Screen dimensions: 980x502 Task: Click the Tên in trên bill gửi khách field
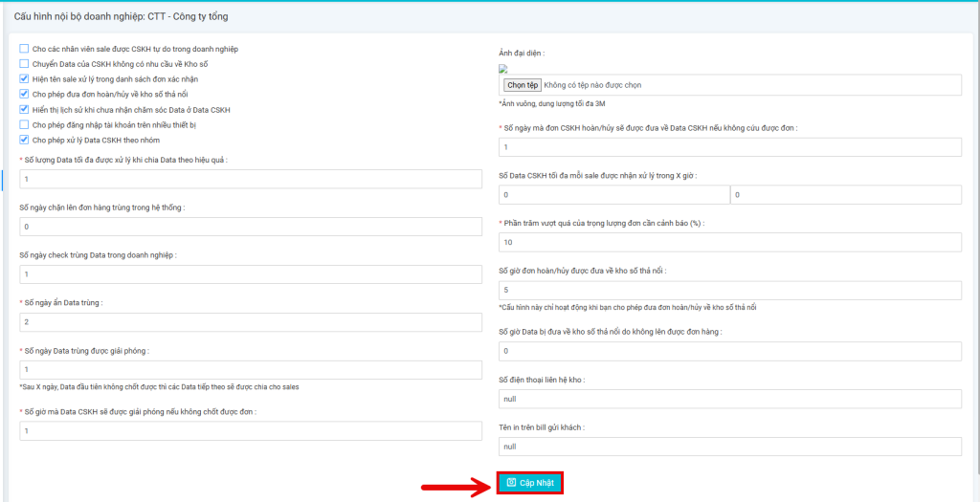point(729,447)
